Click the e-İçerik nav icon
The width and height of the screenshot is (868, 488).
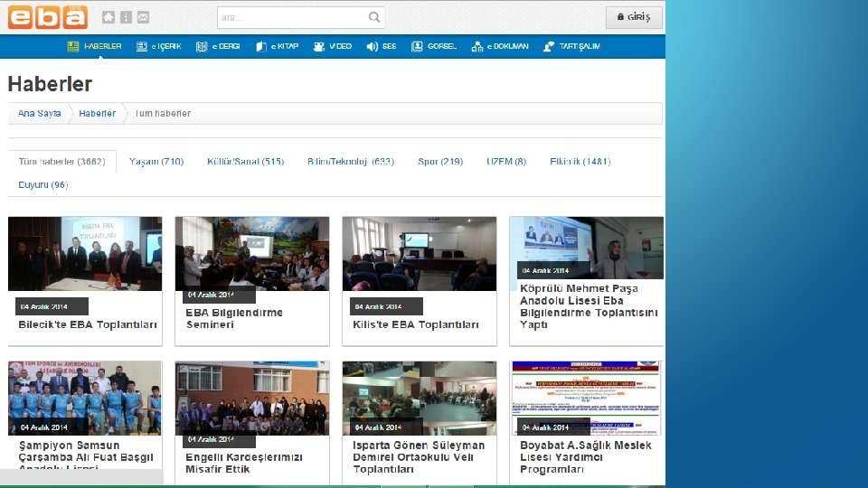(x=142, y=46)
